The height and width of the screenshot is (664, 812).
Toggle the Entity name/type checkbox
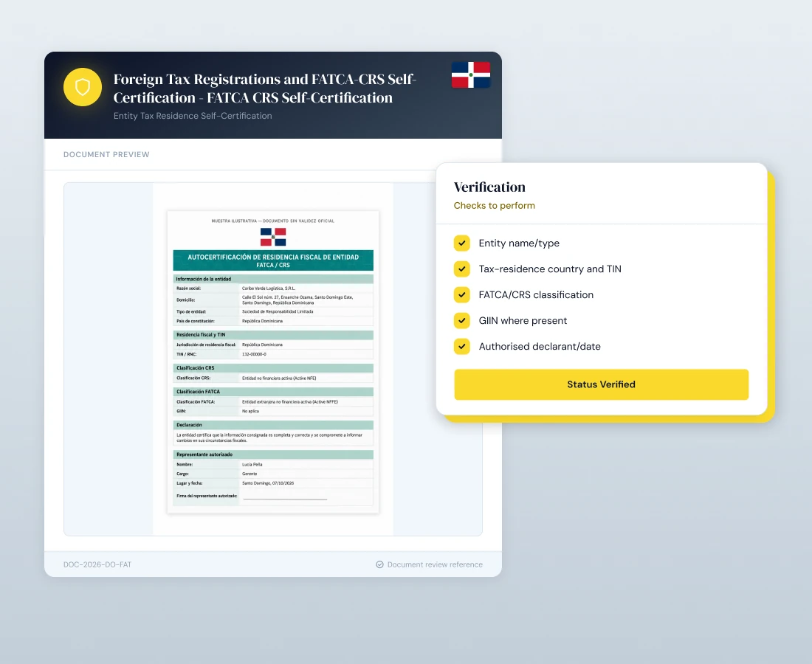click(x=462, y=243)
